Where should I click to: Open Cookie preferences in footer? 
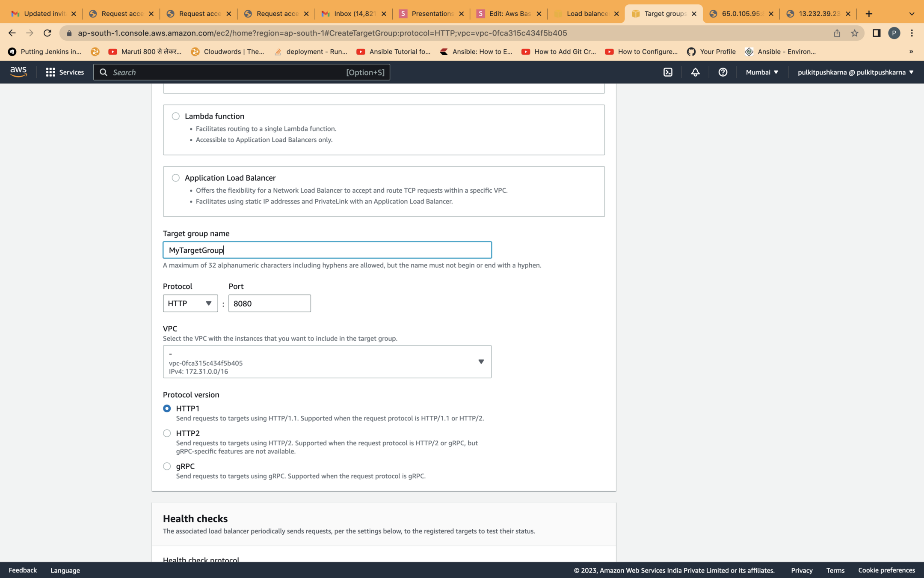pyautogui.click(x=886, y=570)
